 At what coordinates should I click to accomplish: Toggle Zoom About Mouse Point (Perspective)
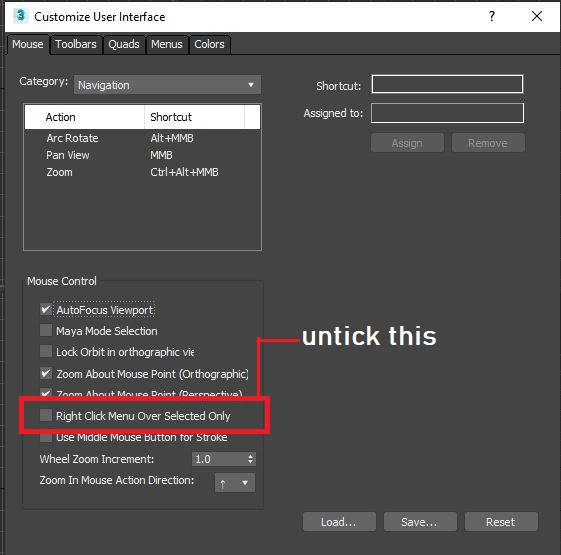46,393
